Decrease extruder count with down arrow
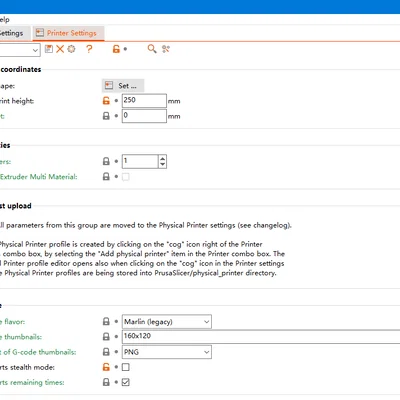The width and height of the screenshot is (400, 400). coord(162,165)
